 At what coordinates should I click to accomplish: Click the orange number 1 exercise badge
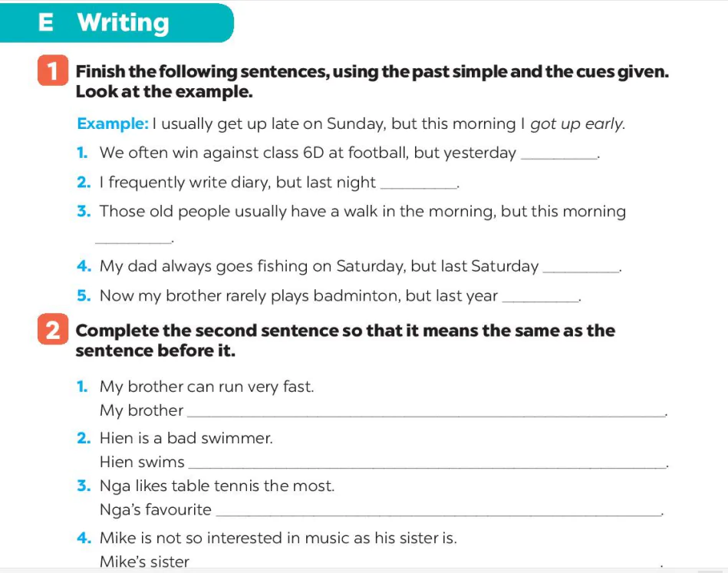52,70
